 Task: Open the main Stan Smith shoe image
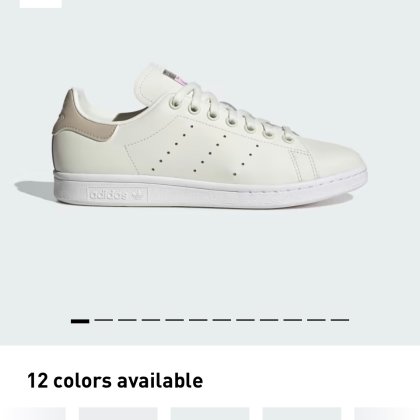tap(210, 137)
